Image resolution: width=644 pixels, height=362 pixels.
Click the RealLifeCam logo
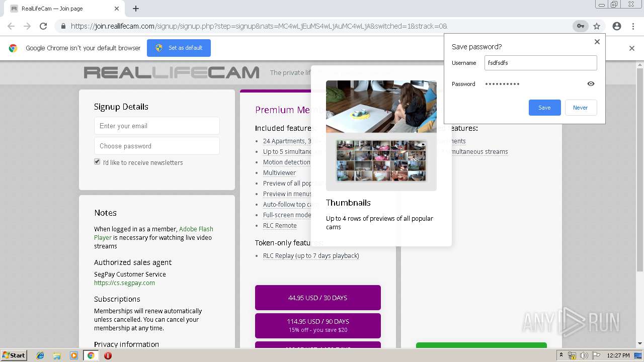[172, 73]
